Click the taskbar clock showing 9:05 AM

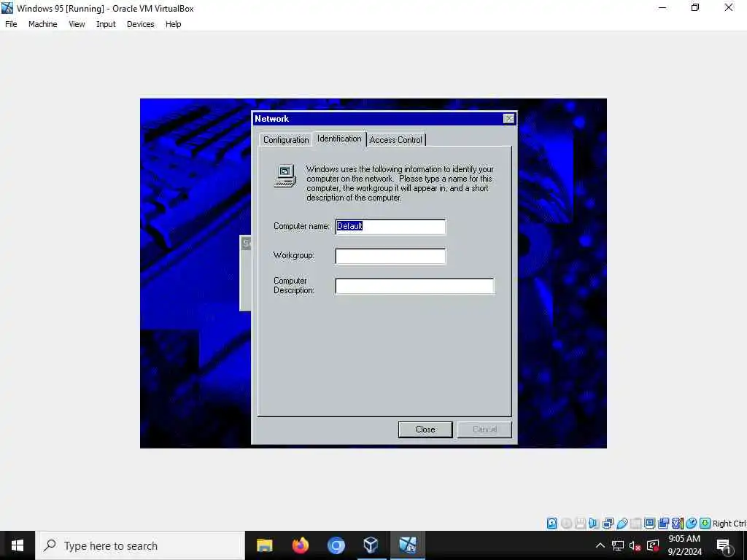pos(684,545)
